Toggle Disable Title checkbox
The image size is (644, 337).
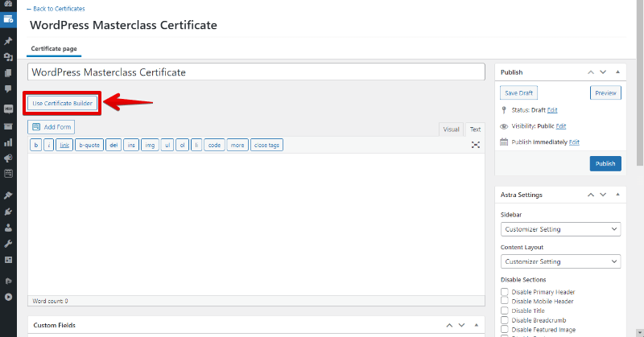coord(505,310)
